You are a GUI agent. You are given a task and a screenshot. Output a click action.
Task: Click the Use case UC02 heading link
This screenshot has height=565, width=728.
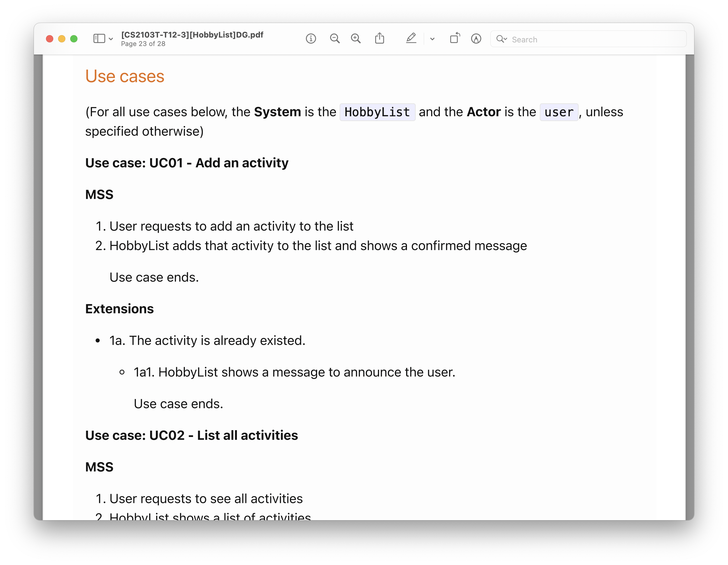point(192,435)
